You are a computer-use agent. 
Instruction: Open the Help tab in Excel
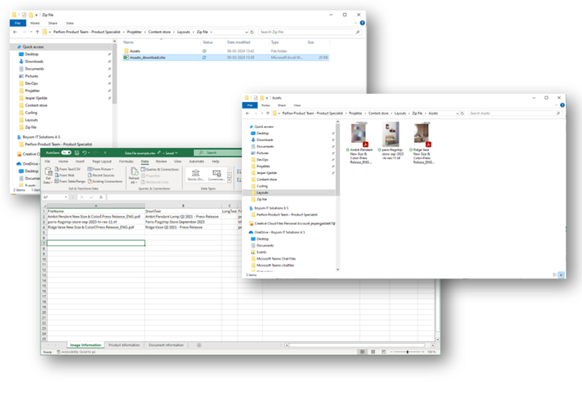click(215, 161)
